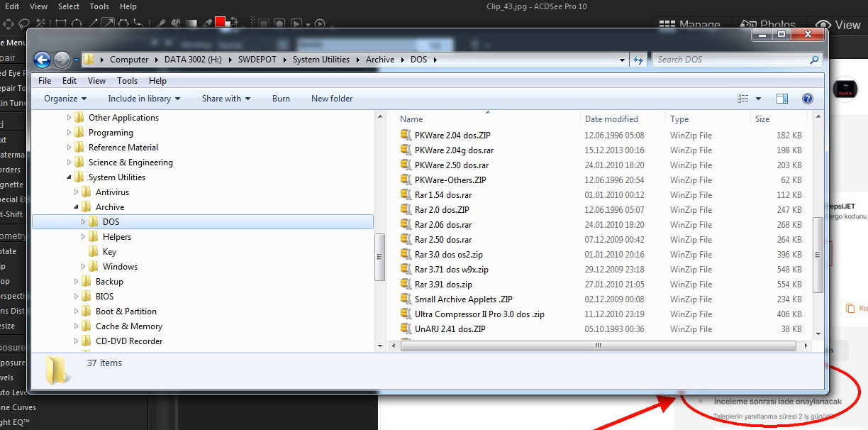868x430 pixels.
Task: Click the Key folder icon in tree
Action: [94, 252]
